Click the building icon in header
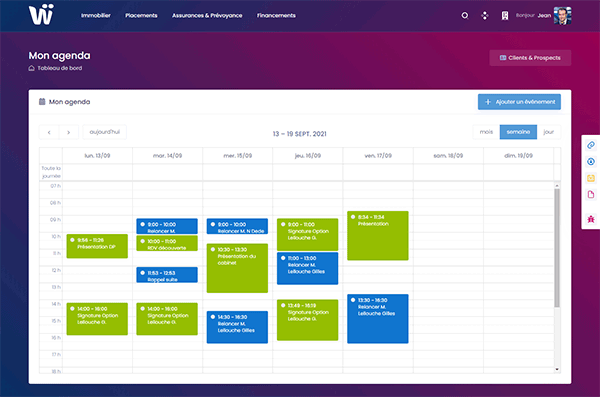The image size is (600, 397). pos(505,16)
